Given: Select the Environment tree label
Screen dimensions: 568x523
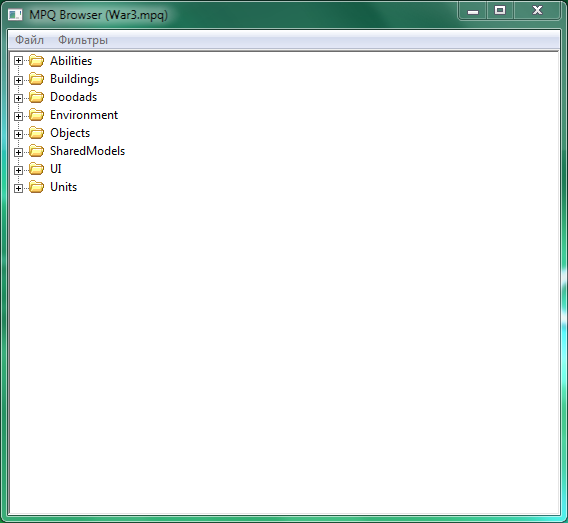Looking at the screenshot, I should coord(84,115).
